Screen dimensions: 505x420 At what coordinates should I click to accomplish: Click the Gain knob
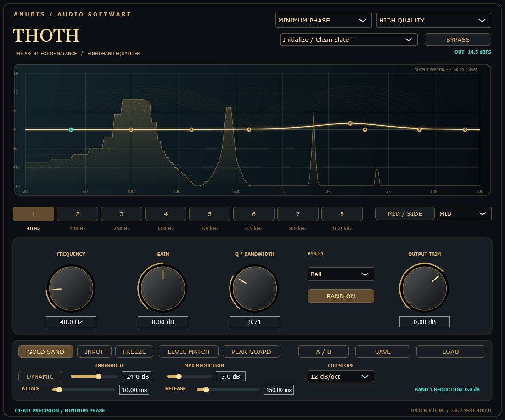tap(163, 288)
